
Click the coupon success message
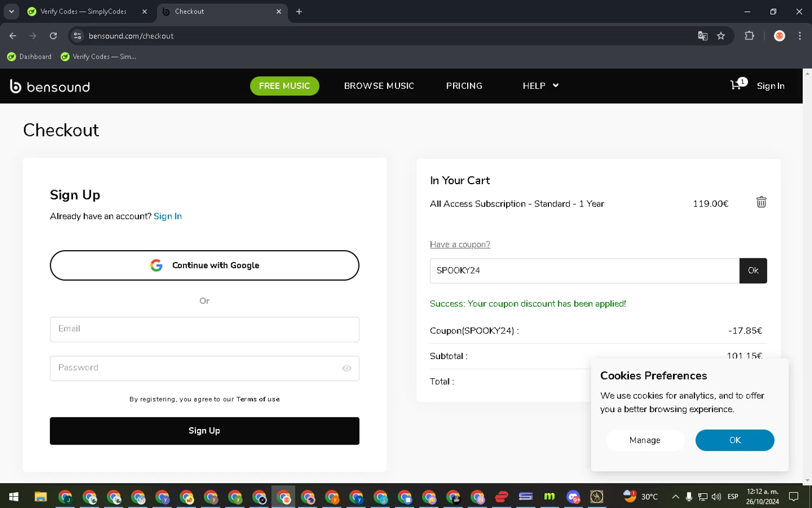[528, 303]
